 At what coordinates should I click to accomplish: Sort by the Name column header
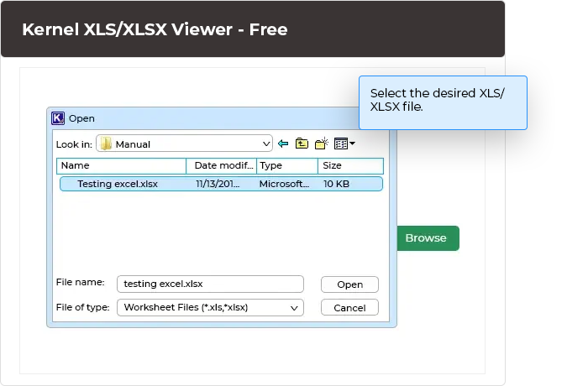coord(122,165)
